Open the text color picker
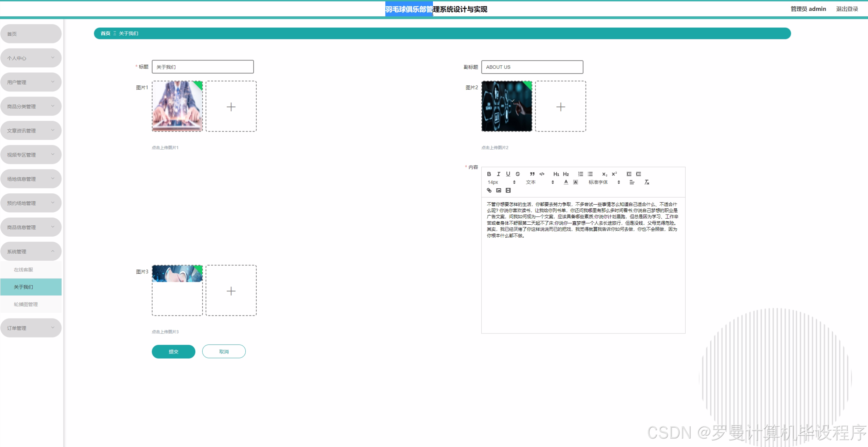This screenshot has height=447, width=868. click(x=566, y=182)
